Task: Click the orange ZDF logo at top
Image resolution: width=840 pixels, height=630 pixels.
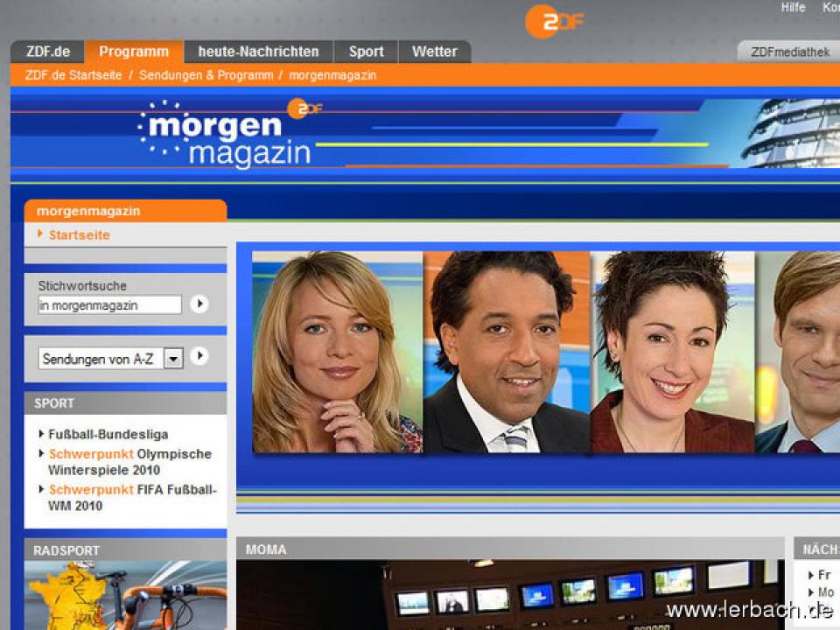Action: pyautogui.click(x=554, y=22)
